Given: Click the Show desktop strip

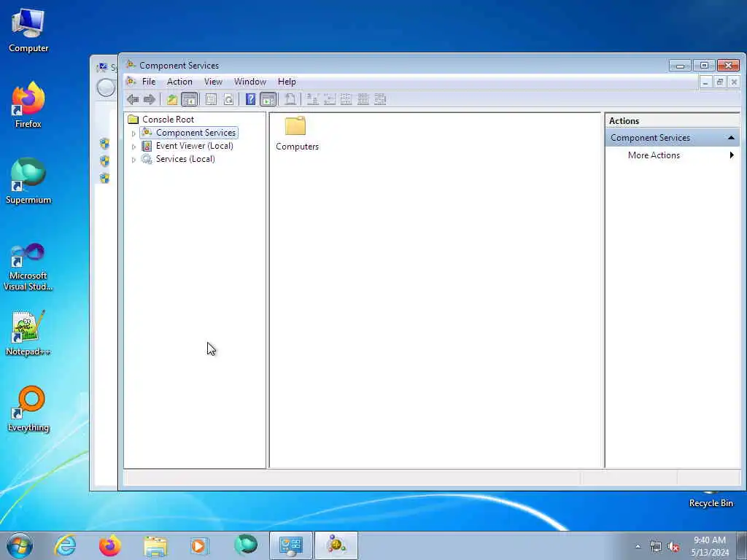Looking at the screenshot, I should (742, 545).
